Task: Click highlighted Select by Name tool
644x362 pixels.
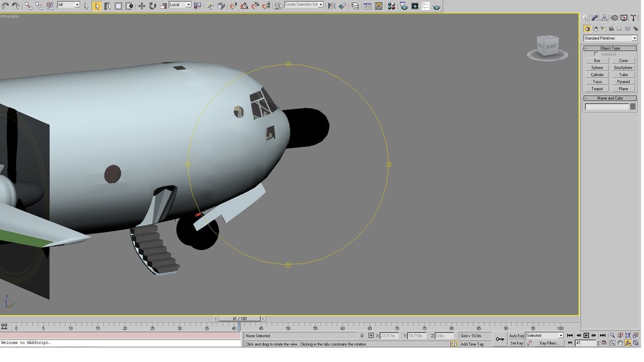Action: (x=97, y=6)
